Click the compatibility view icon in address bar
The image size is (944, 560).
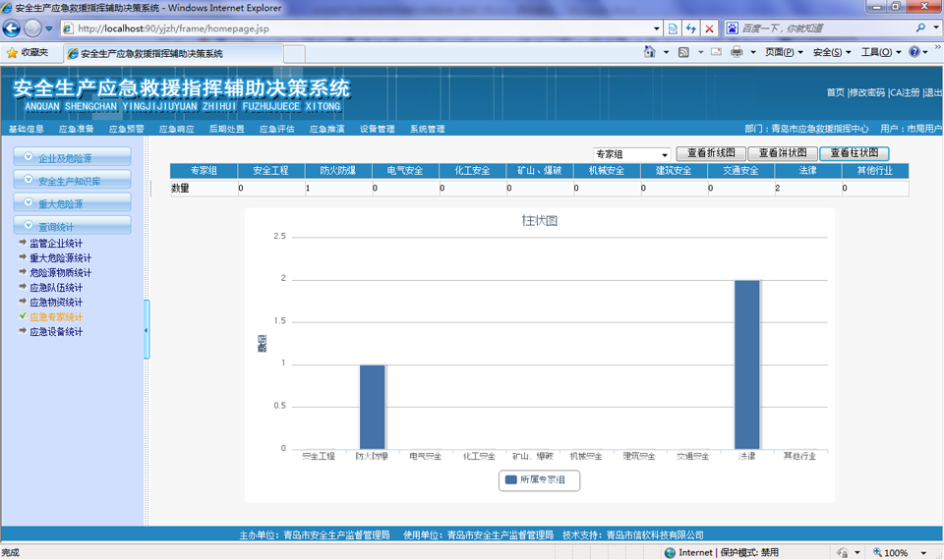(673, 28)
